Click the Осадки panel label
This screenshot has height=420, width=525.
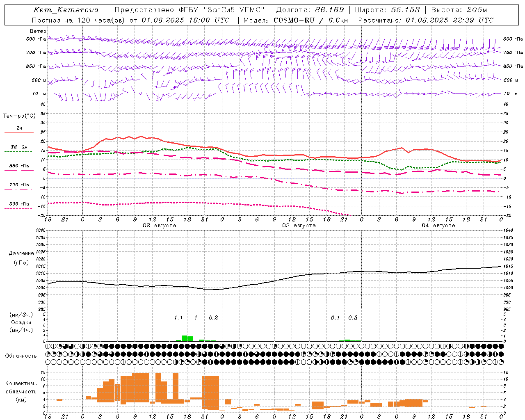click(21, 322)
